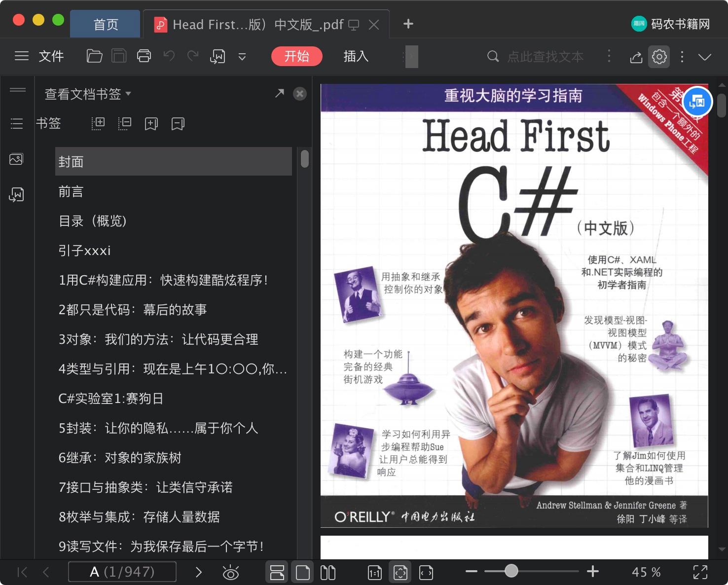This screenshot has height=585, width=728.
Task: Open the sidebar PDF convert icon
Action: (16, 195)
